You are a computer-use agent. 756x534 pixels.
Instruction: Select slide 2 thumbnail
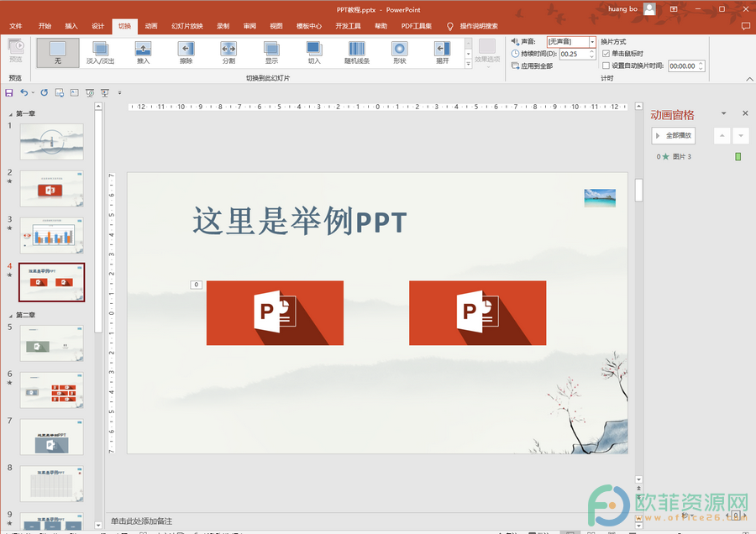coord(51,188)
